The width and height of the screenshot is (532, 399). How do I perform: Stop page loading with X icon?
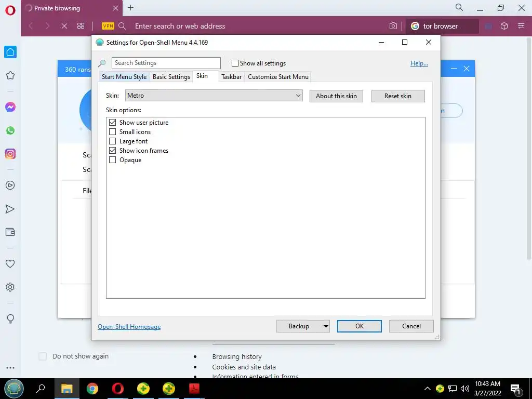(64, 26)
